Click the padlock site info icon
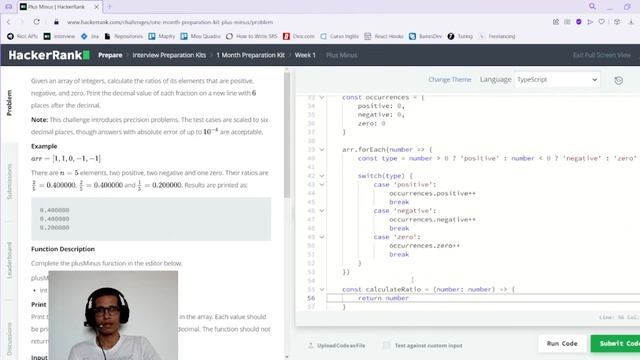 point(56,22)
